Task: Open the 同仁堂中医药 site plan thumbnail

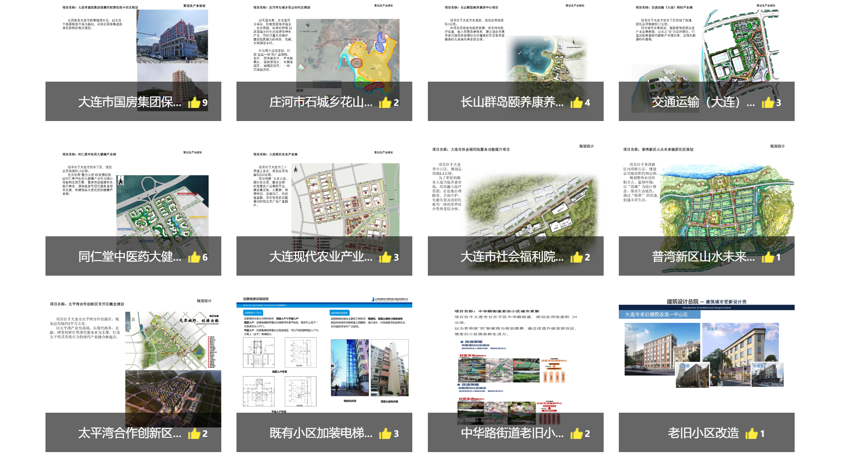Action: click(x=162, y=205)
